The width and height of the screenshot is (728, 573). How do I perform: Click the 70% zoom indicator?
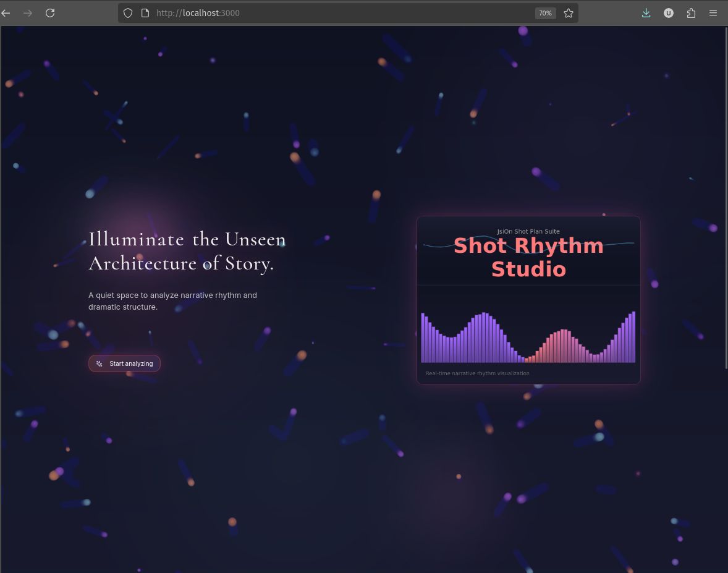coord(545,12)
